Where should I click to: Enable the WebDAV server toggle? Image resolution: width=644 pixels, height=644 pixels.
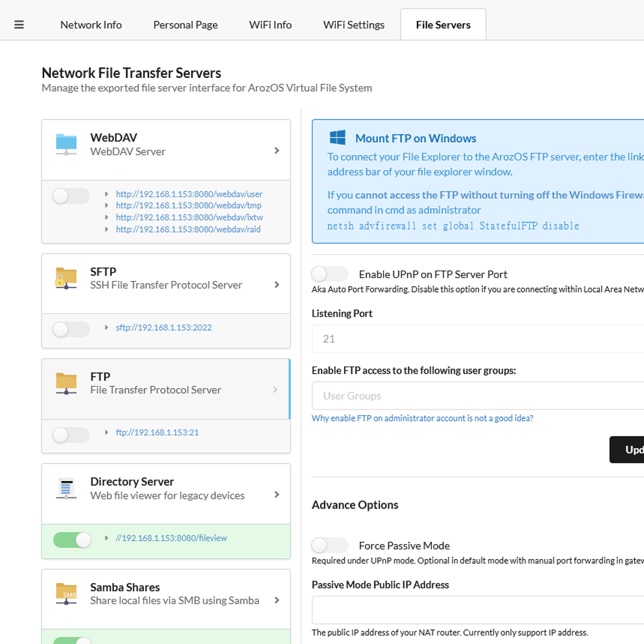coord(70,196)
